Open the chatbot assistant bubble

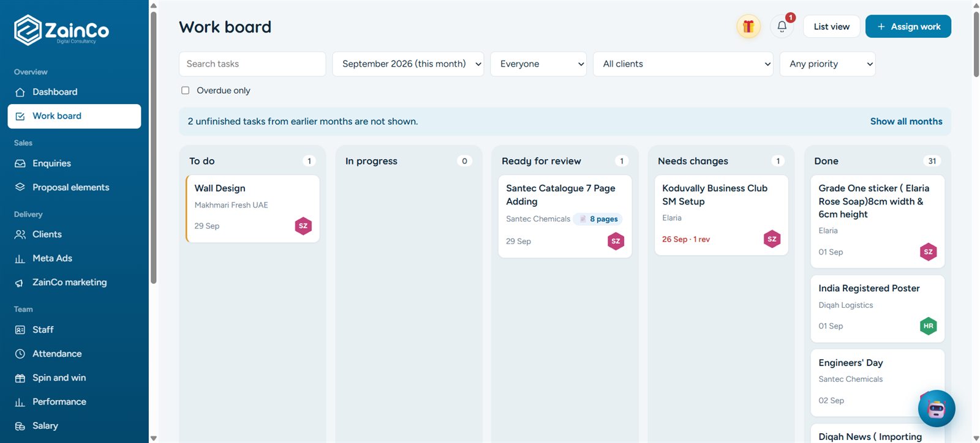pyautogui.click(x=937, y=408)
